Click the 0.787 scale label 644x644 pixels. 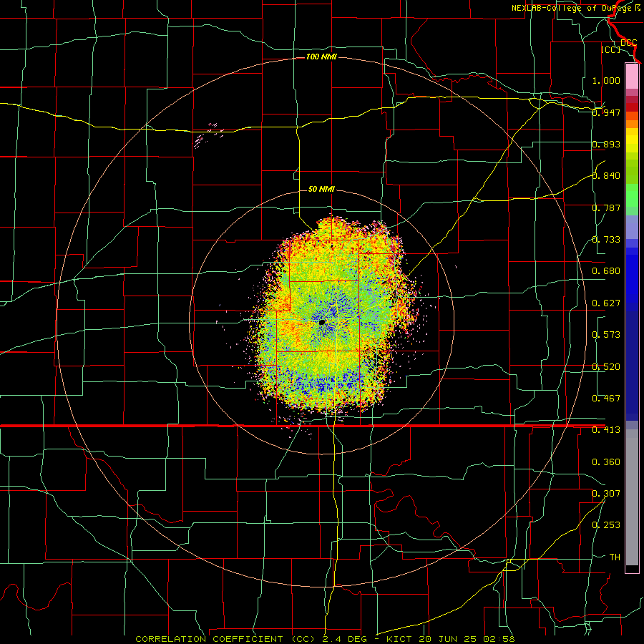[x=606, y=208]
